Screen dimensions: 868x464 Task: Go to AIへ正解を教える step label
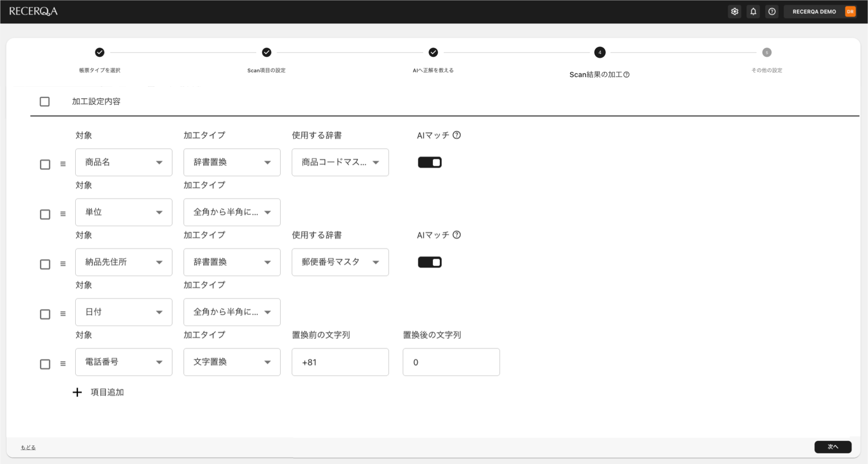point(433,71)
